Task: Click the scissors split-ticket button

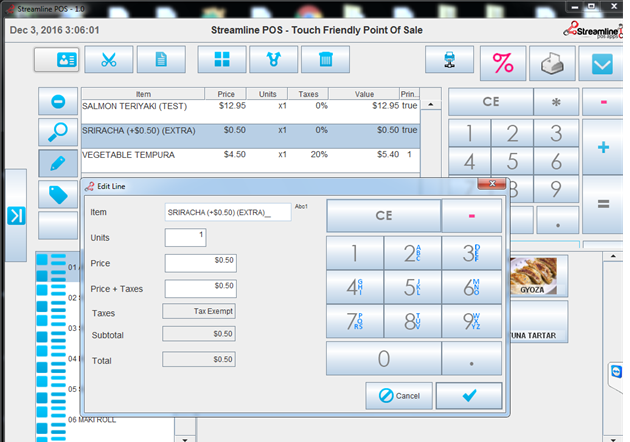Action: point(108,59)
